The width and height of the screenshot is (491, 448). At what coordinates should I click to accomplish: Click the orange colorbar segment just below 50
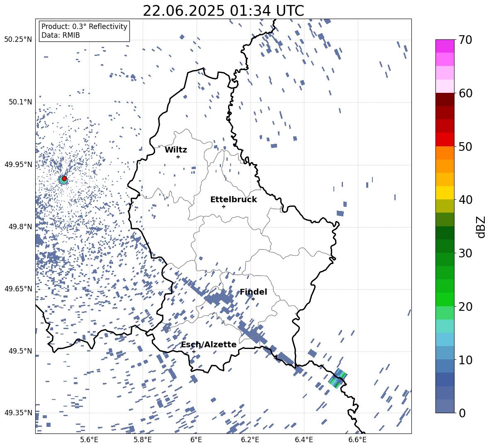(x=445, y=153)
